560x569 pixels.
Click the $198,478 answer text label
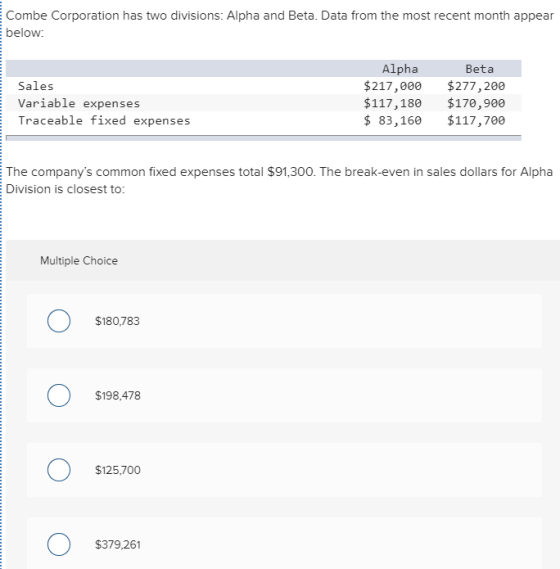[118, 396]
